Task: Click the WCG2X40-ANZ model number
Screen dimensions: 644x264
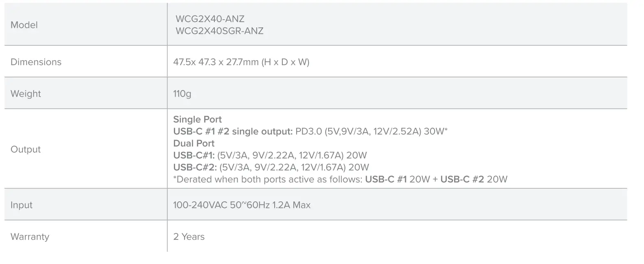Action: (x=210, y=19)
